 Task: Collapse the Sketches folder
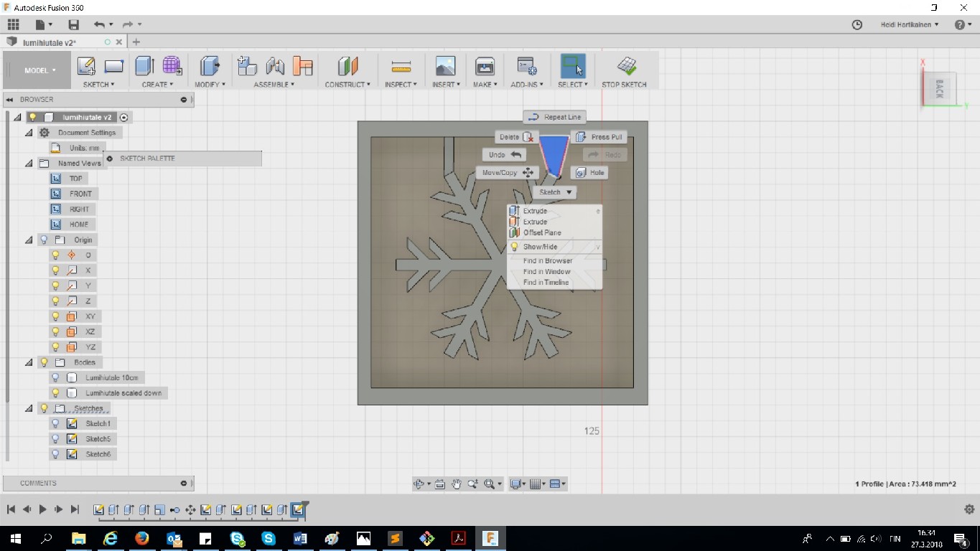29,408
